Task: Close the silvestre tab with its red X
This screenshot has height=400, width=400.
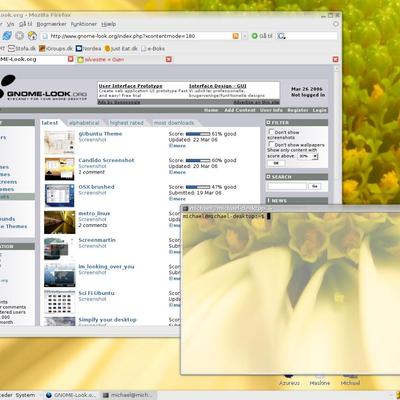Action: pyautogui.click(x=169, y=59)
